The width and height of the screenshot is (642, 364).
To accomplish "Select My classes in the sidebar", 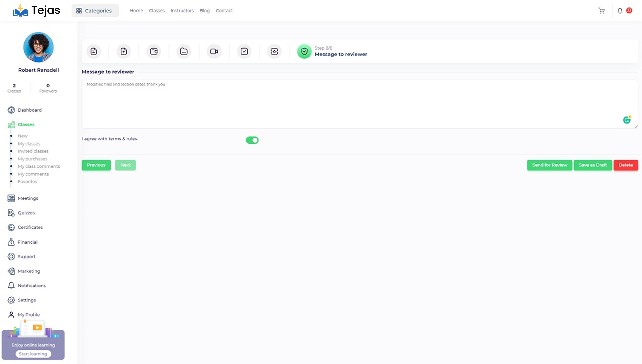I will coord(29,144).
